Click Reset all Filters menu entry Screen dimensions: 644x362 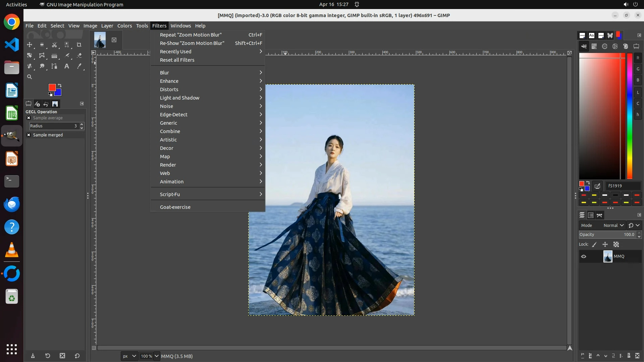pos(177,60)
